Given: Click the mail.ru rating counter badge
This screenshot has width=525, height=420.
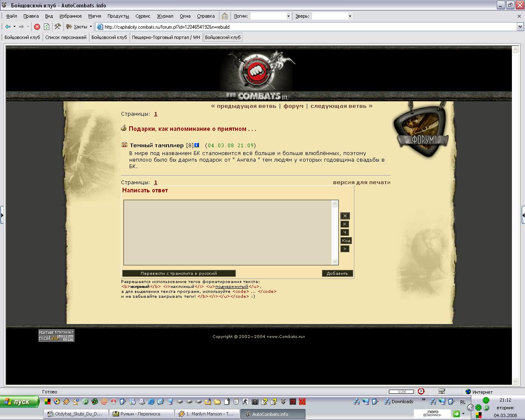Looking at the screenshot, I should point(57,336).
